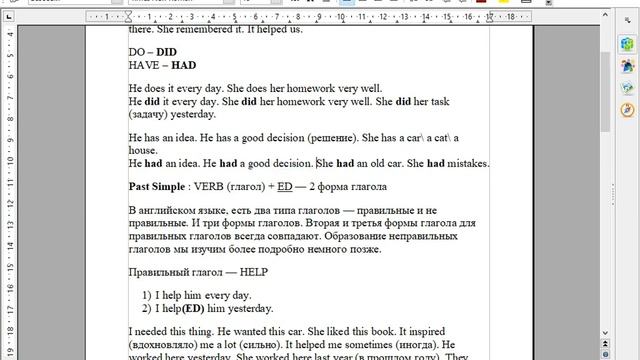The width and height of the screenshot is (640, 360).
Task: Open the sidebar settings menu
Action: pos(627,20)
